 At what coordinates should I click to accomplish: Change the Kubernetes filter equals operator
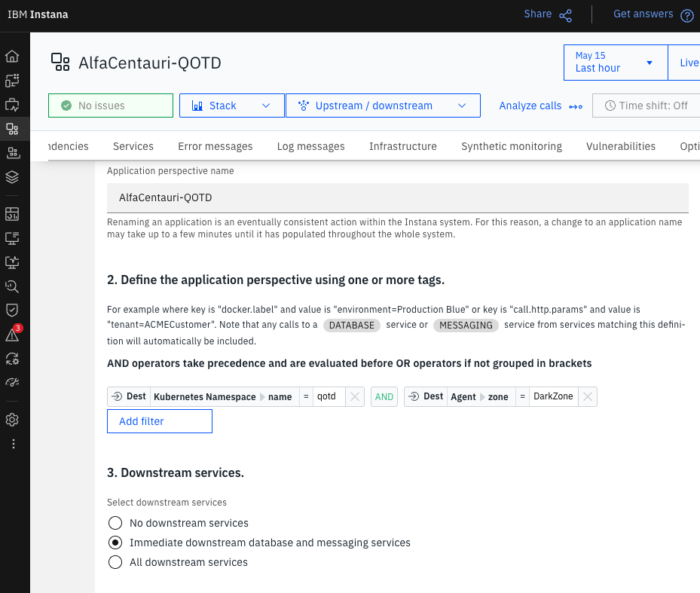tap(306, 396)
